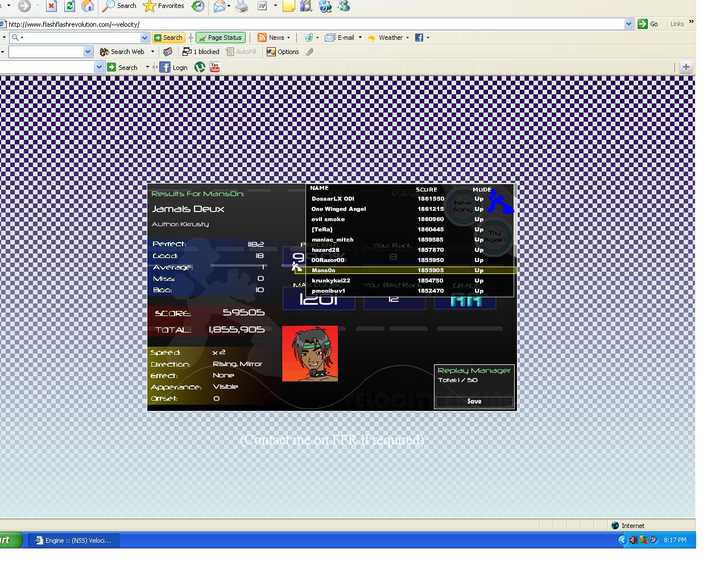Save the replay in Replay Manager
This screenshot has height=582, width=728.
(474, 401)
